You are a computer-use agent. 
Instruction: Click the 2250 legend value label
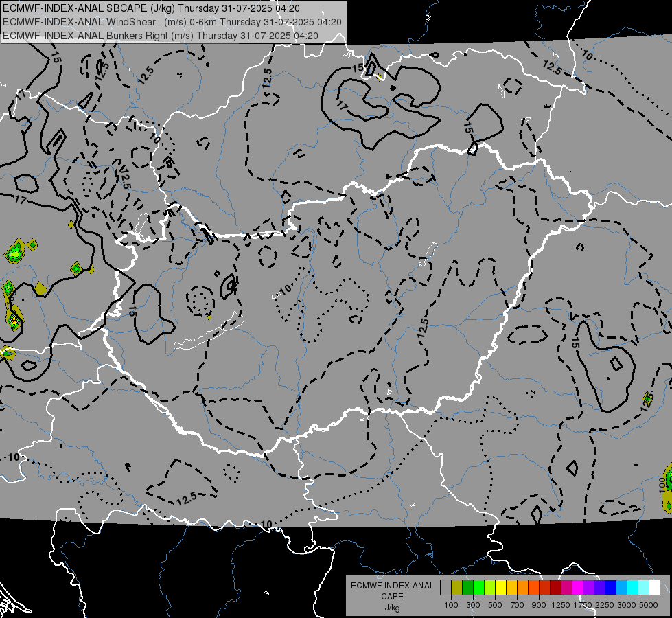tap(605, 605)
